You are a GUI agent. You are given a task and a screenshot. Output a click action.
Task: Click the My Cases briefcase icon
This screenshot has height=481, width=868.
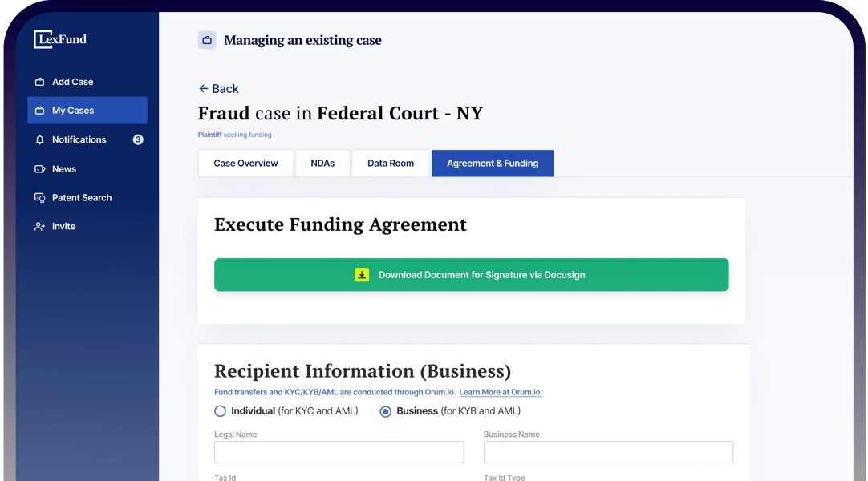(x=39, y=111)
